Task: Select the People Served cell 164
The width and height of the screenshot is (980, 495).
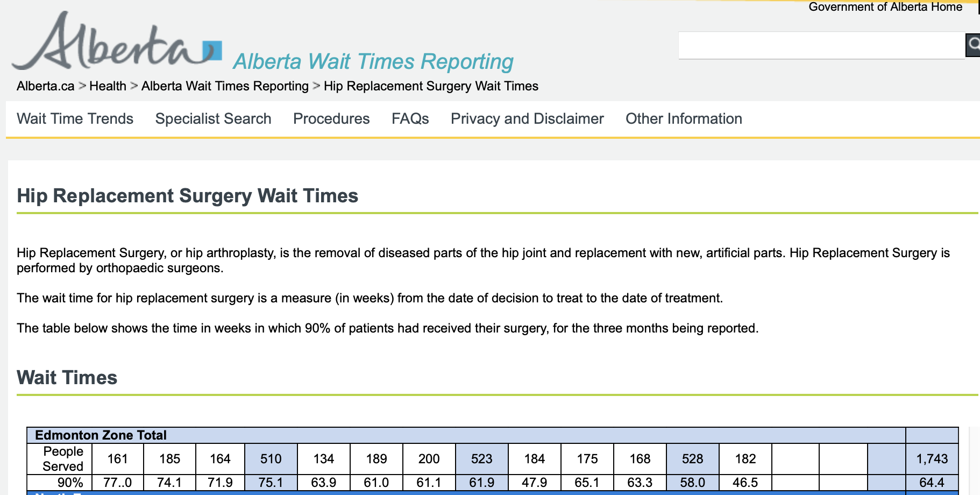Action: point(221,459)
